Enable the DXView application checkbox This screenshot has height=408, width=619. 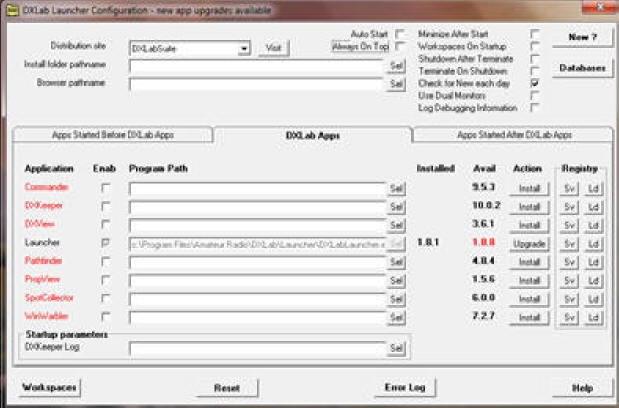tap(105, 224)
